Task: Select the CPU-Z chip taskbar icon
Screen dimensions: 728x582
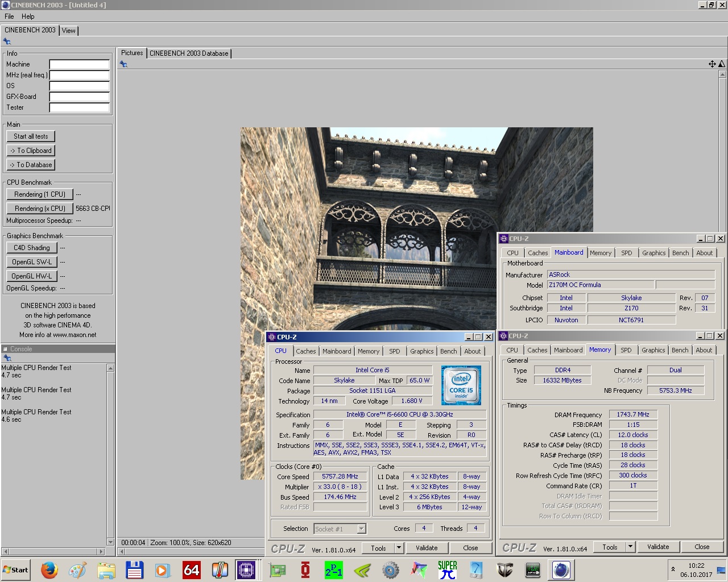Action: click(x=246, y=569)
